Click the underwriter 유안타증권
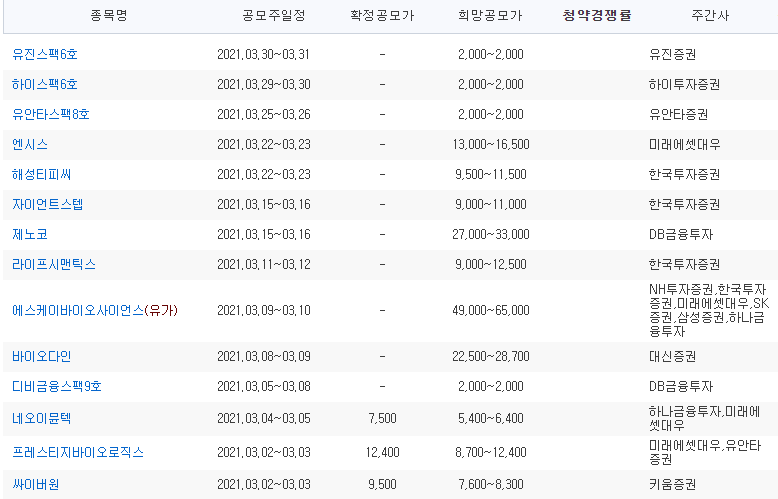Viewport: 778px width, 499px height. 678,114
